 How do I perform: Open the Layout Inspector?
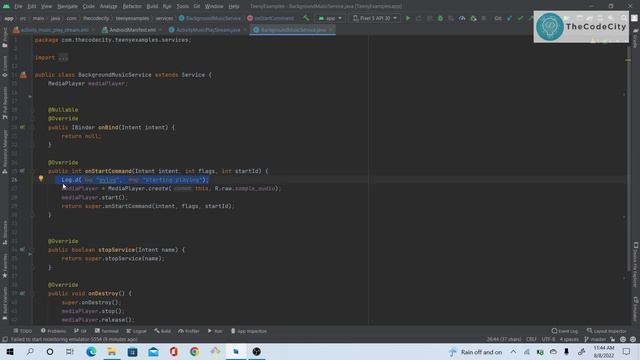point(607,331)
